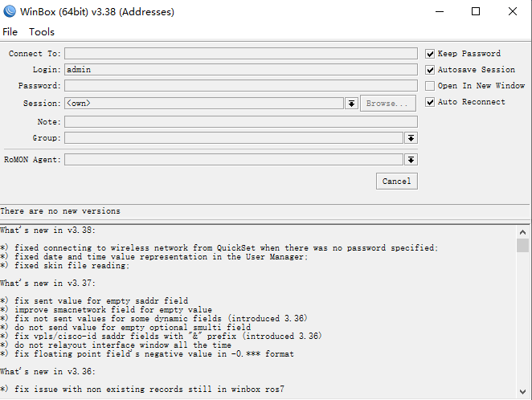Click 'fixed date and time value representation' line
Image resolution: width=532 pixels, height=400 pixels.
pyautogui.click(x=154, y=256)
